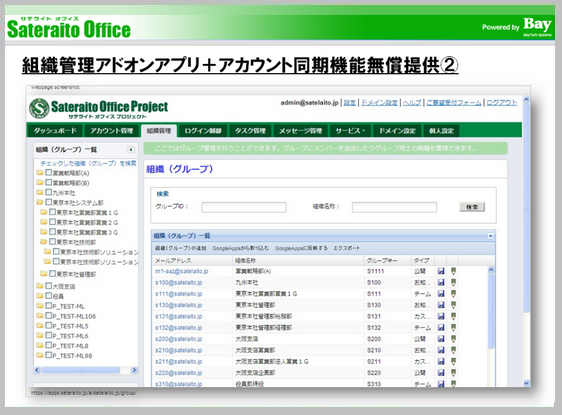Open the ヘルプ link

tap(412, 102)
